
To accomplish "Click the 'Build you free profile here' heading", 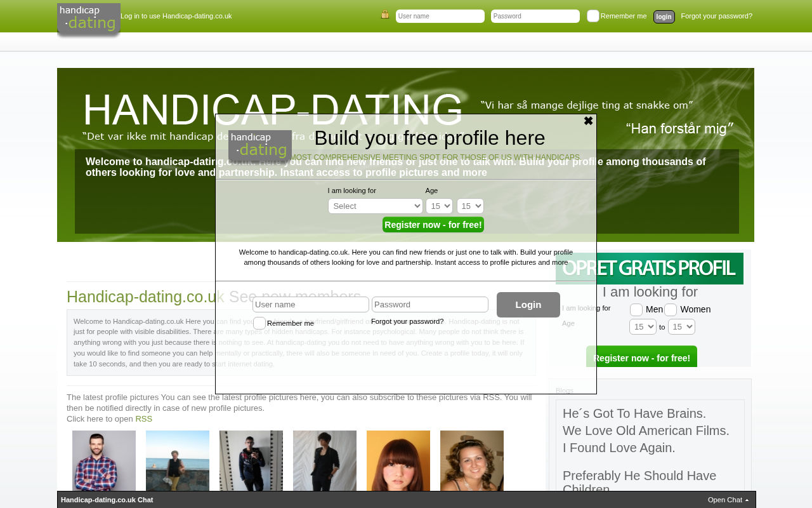I will tap(429, 138).
